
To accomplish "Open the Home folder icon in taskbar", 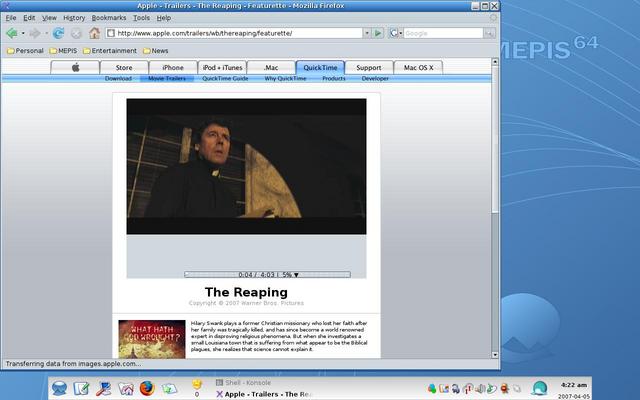I will coord(126,388).
